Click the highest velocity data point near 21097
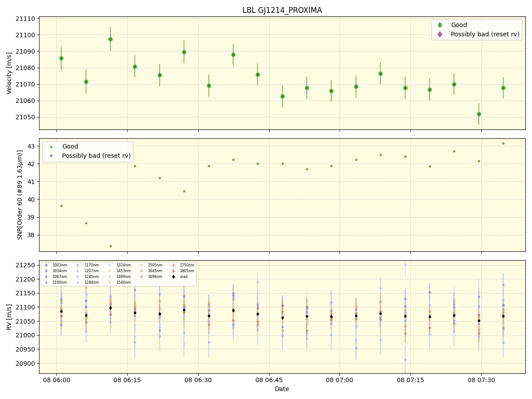The image size is (532, 399). [110, 39]
